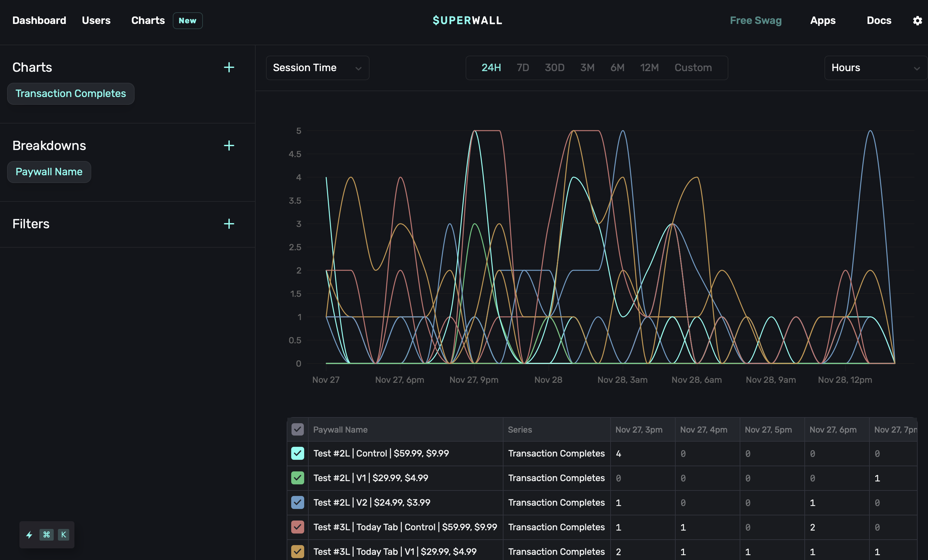Toggle red Test #3L Today Tab Control swatch

point(298,527)
